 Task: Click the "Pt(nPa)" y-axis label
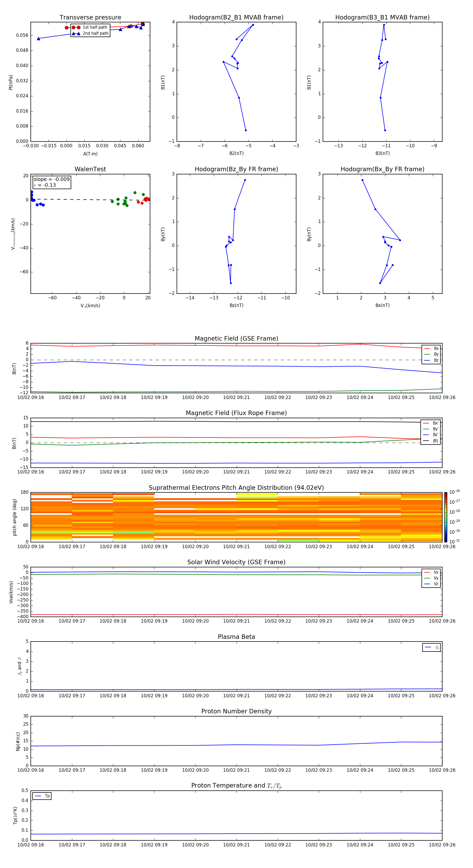[x=11, y=82]
